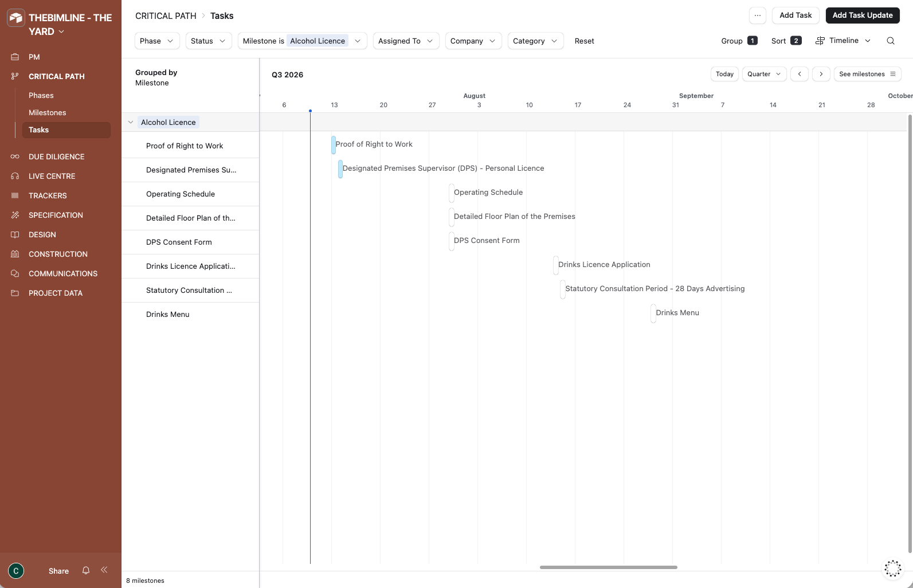Open the Phase filter dropdown
Image resolution: width=913 pixels, height=588 pixels.
[x=157, y=41]
